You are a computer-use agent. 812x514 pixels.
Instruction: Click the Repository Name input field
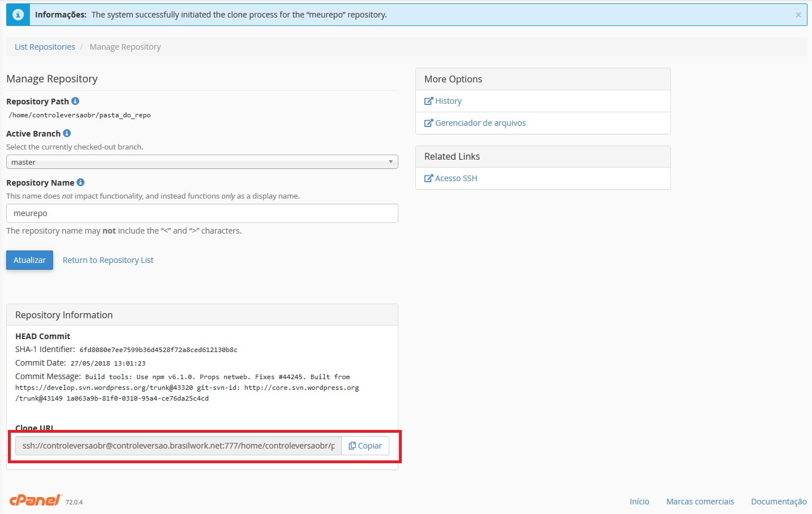[x=202, y=213]
